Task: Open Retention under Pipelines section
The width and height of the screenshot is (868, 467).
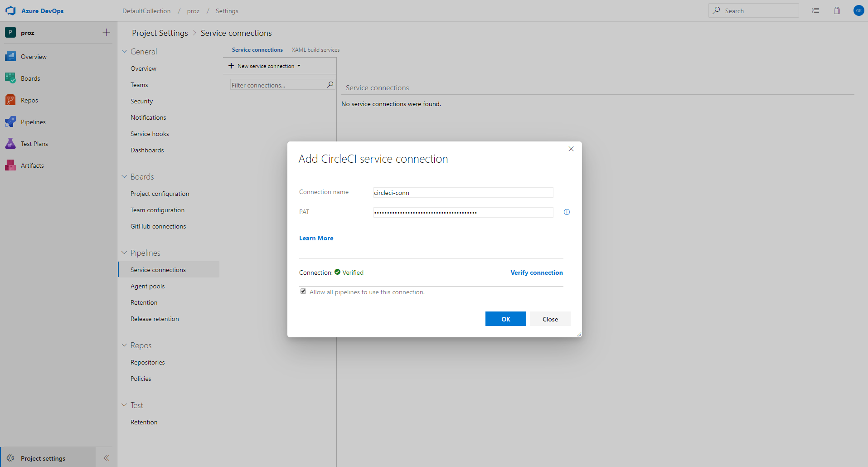Action: point(144,302)
